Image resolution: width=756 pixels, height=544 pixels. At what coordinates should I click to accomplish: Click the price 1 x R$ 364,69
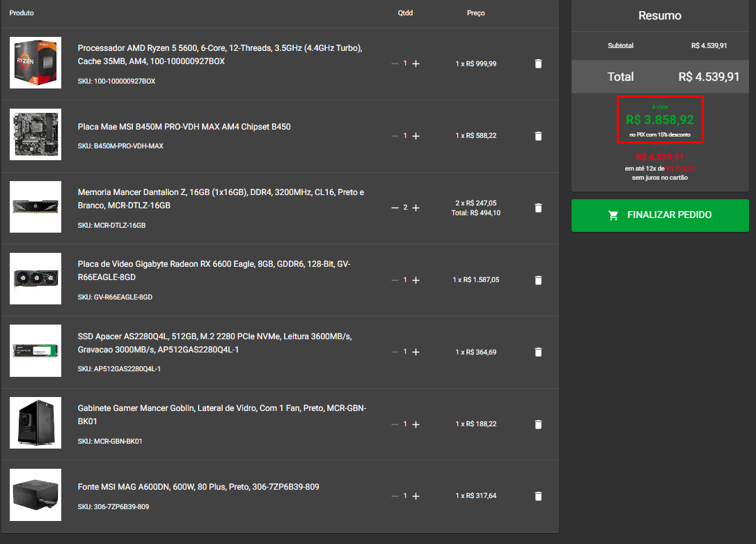click(476, 352)
